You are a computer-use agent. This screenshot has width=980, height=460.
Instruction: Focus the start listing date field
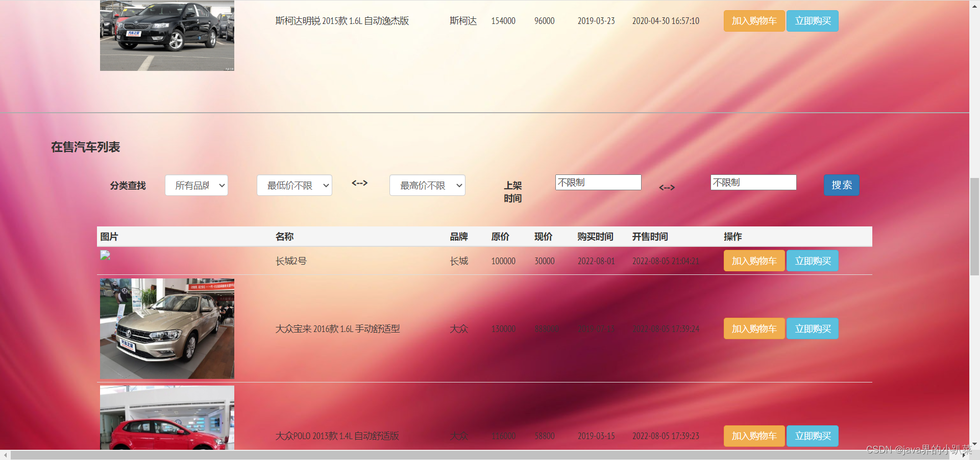coord(598,183)
